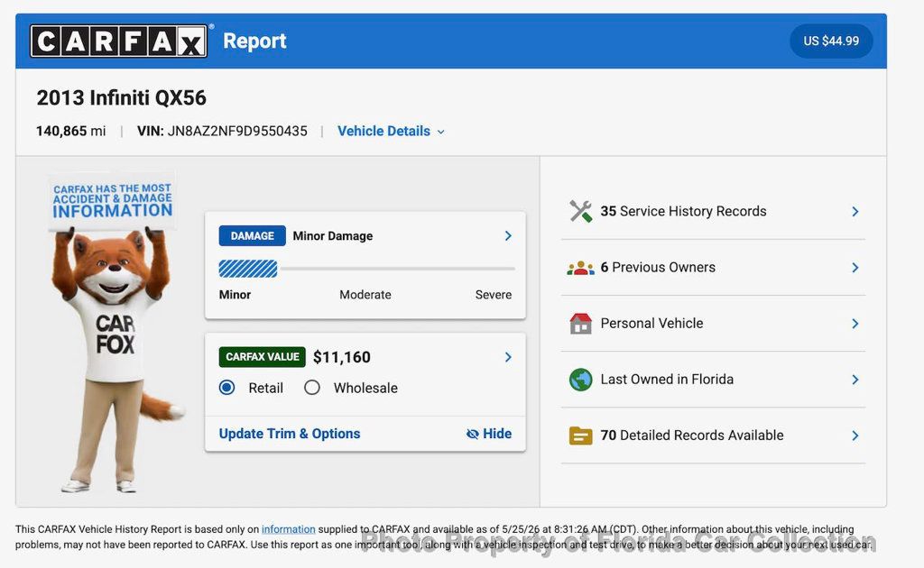Click the Personal Vehicle house icon
Viewport: 924px width, 568px height.
[580, 323]
